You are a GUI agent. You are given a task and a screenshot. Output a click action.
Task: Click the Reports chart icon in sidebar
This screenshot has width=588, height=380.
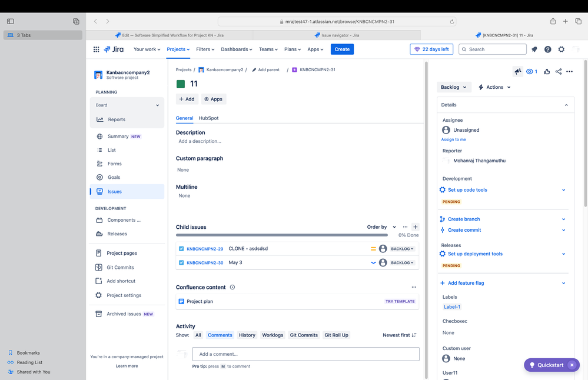click(x=99, y=119)
